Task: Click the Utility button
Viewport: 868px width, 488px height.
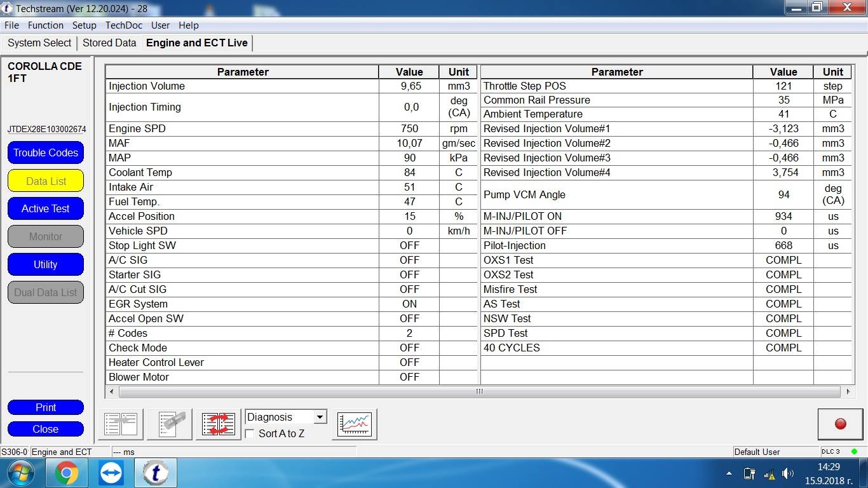Action: tap(46, 264)
